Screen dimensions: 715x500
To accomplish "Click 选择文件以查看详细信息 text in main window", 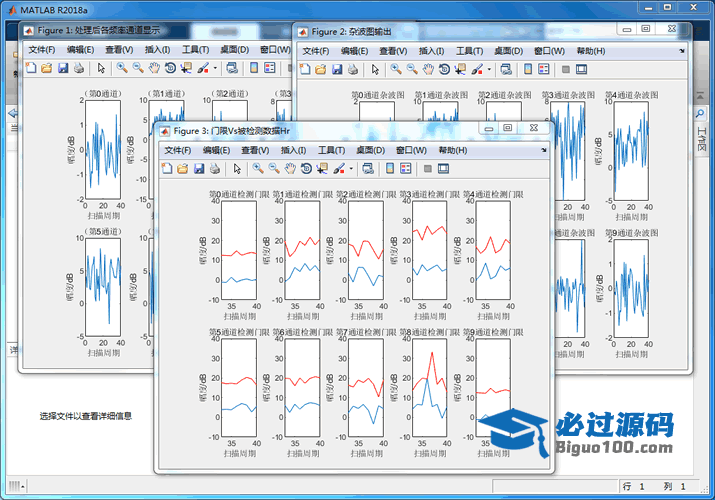I will (x=86, y=416).
